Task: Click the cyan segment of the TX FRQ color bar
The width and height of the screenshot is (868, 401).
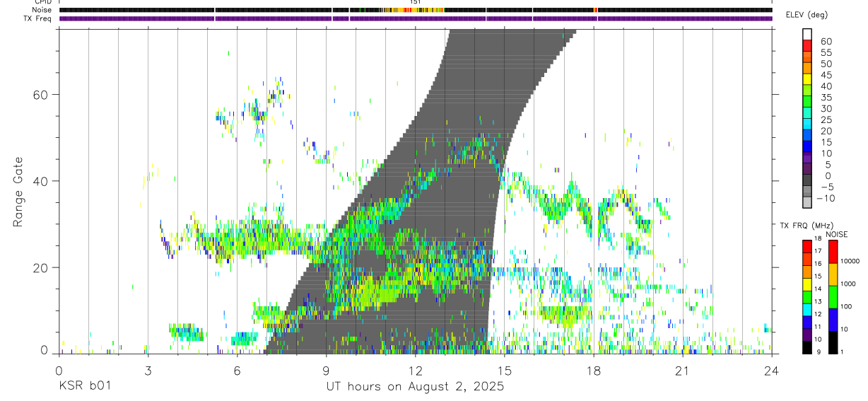Action: [x=807, y=310]
